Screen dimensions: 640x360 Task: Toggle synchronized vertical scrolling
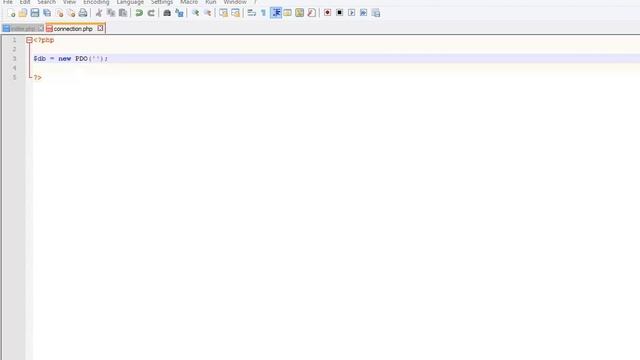223,13
